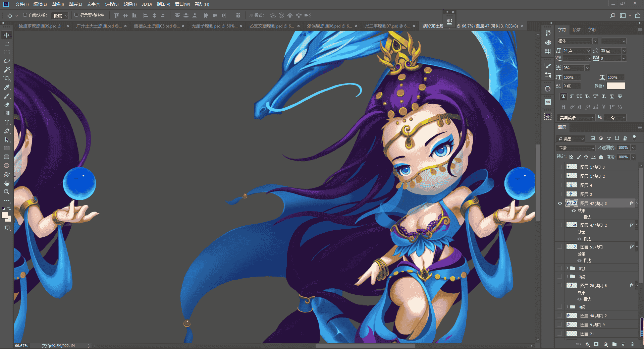This screenshot has width=644, height=349.
Task: Open the 正常 blend mode dropdown
Action: [x=576, y=148]
